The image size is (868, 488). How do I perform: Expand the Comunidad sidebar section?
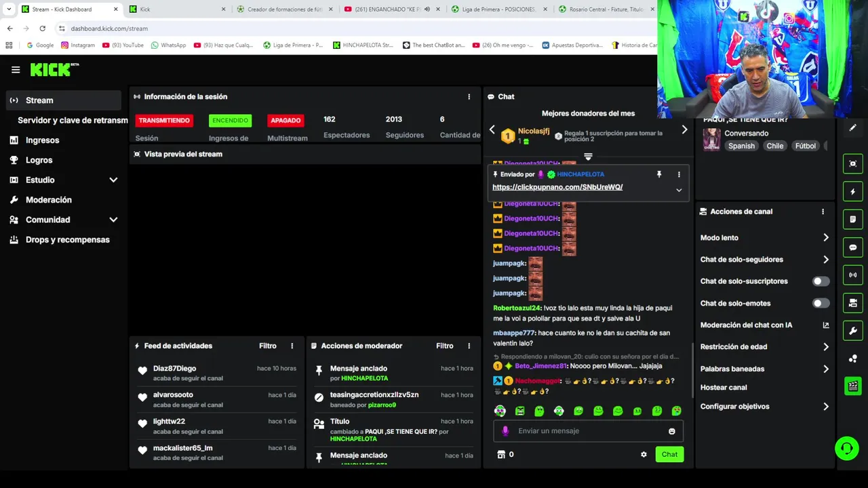coord(113,220)
